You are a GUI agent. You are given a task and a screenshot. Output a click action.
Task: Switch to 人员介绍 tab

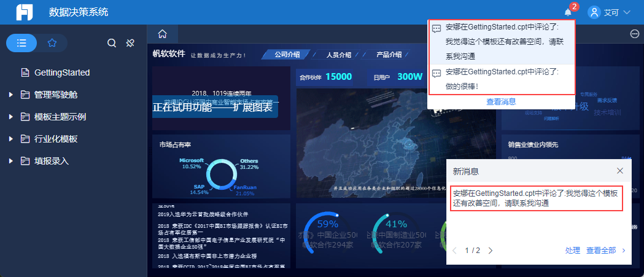coord(339,54)
